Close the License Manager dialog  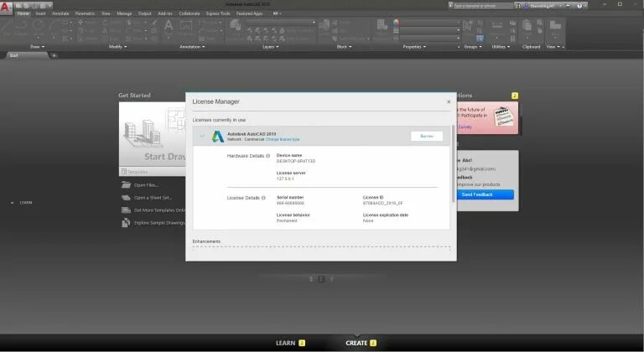(x=449, y=101)
